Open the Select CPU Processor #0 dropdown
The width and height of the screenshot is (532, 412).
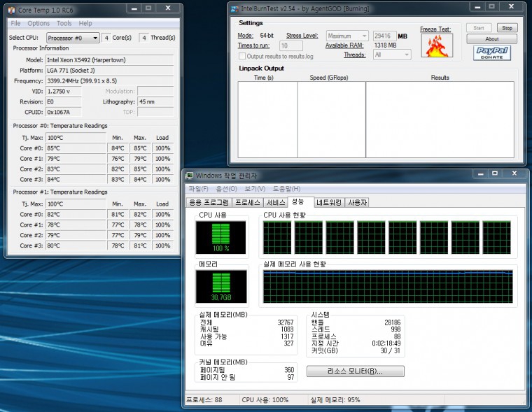73,38
